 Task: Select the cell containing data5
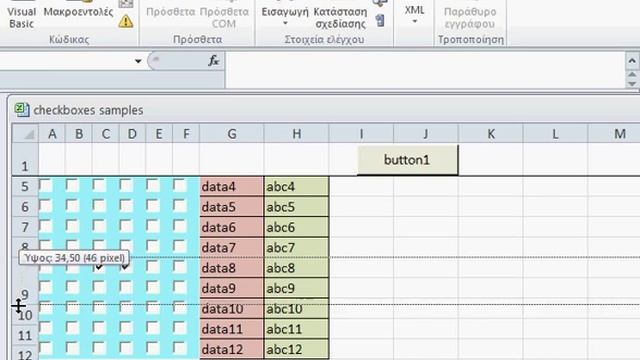pyautogui.click(x=232, y=207)
